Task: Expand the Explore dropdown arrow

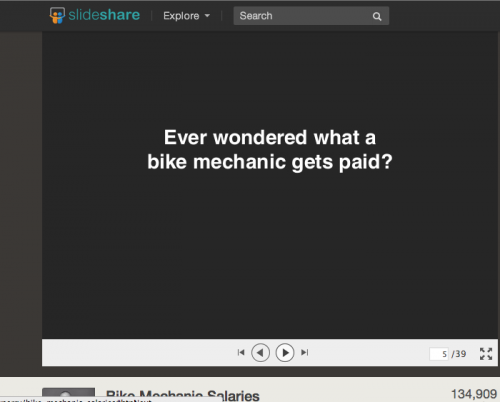Action: (x=207, y=16)
